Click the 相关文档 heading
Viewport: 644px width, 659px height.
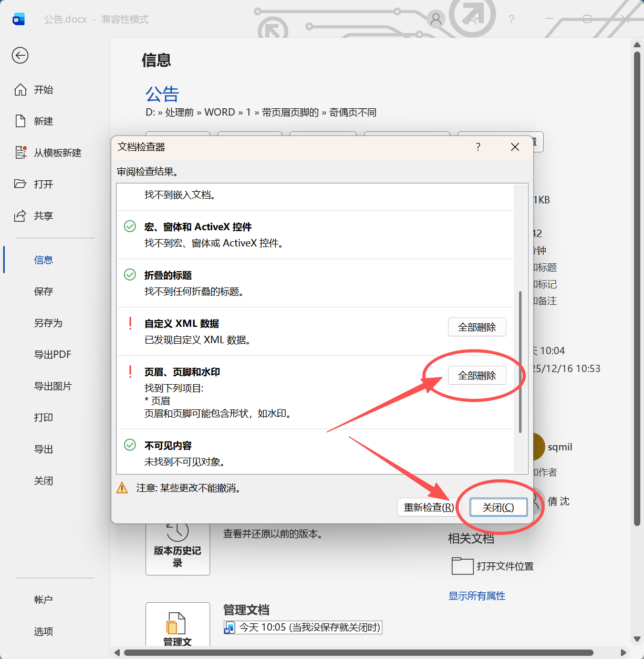click(x=471, y=538)
